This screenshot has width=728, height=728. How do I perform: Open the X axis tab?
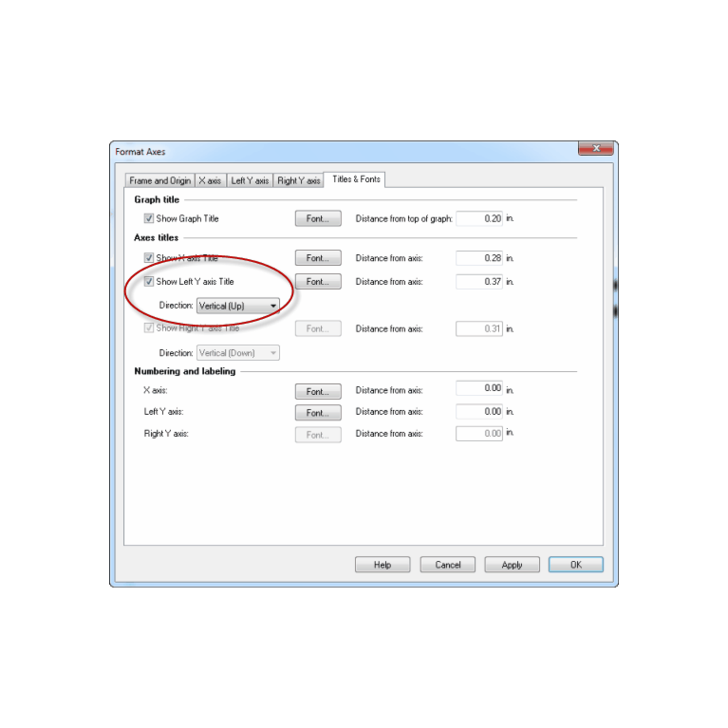[x=210, y=181]
